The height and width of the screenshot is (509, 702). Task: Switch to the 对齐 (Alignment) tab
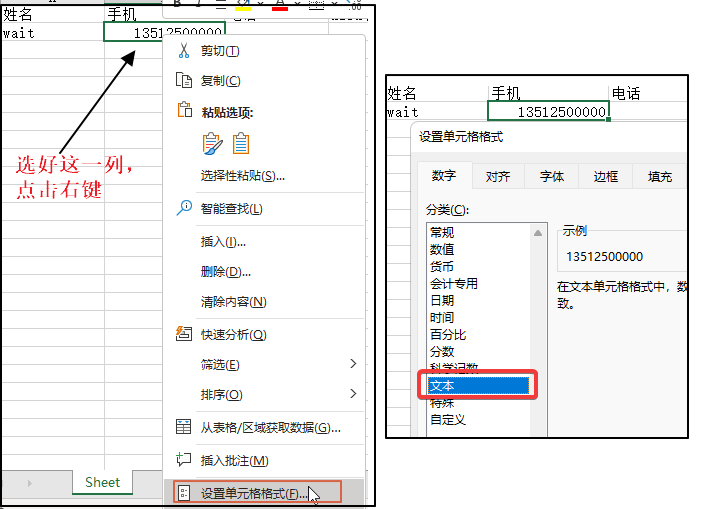(x=498, y=177)
